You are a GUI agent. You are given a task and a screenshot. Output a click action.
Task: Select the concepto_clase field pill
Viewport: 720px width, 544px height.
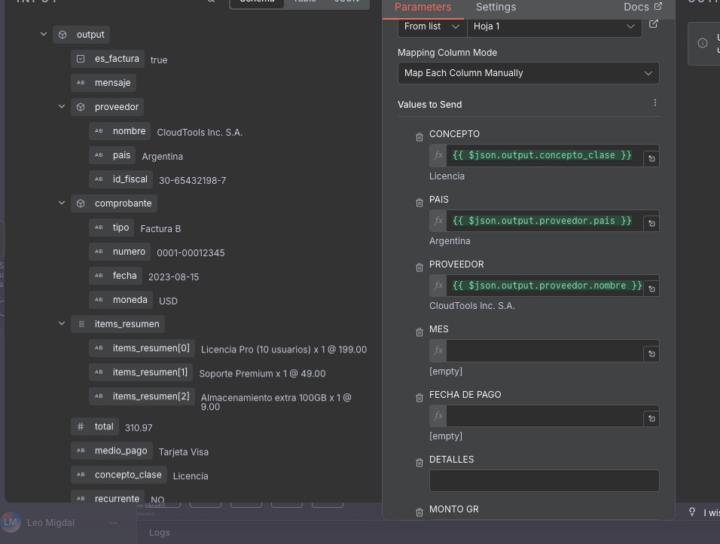[x=118, y=475]
